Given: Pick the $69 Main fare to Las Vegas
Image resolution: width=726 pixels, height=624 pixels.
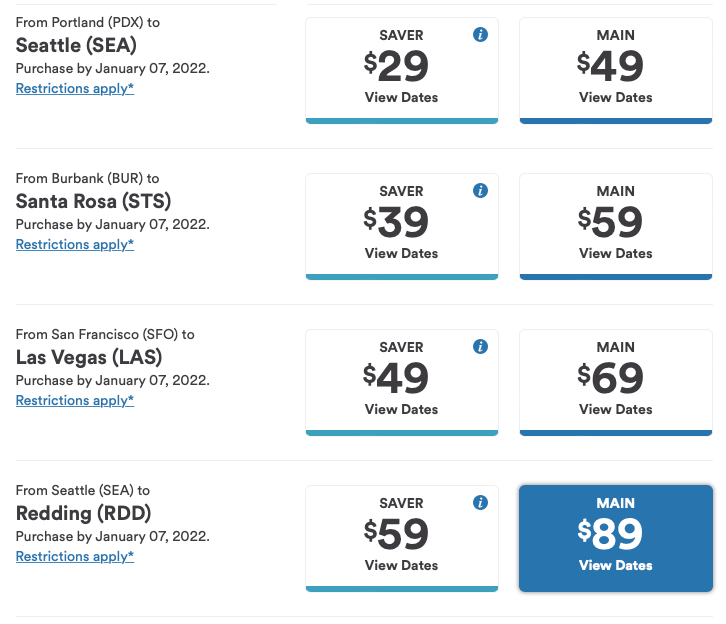Looking at the screenshot, I should coord(615,380).
